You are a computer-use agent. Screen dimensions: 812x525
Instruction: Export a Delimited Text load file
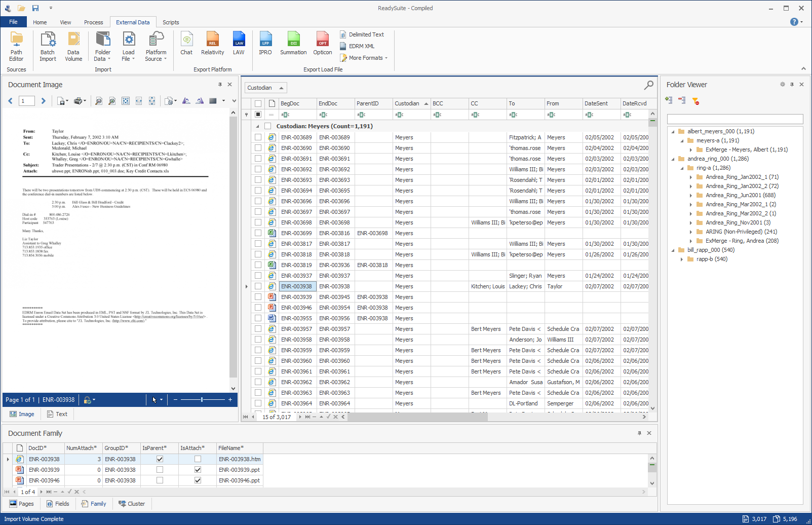click(x=362, y=34)
